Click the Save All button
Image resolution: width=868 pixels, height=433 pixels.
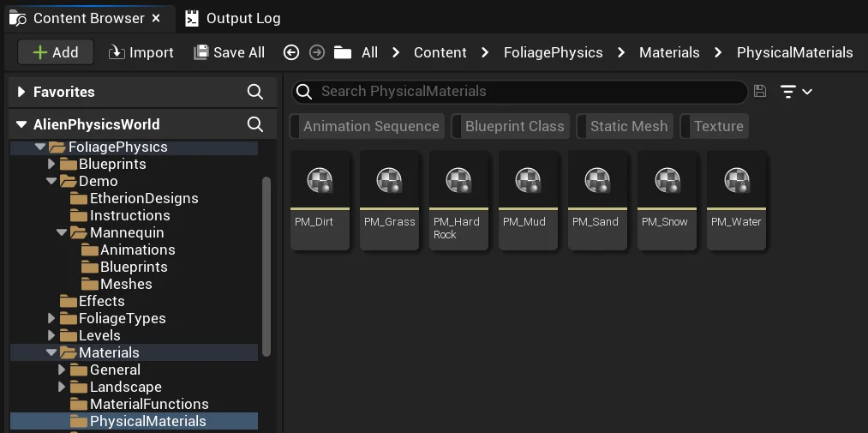coord(229,52)
